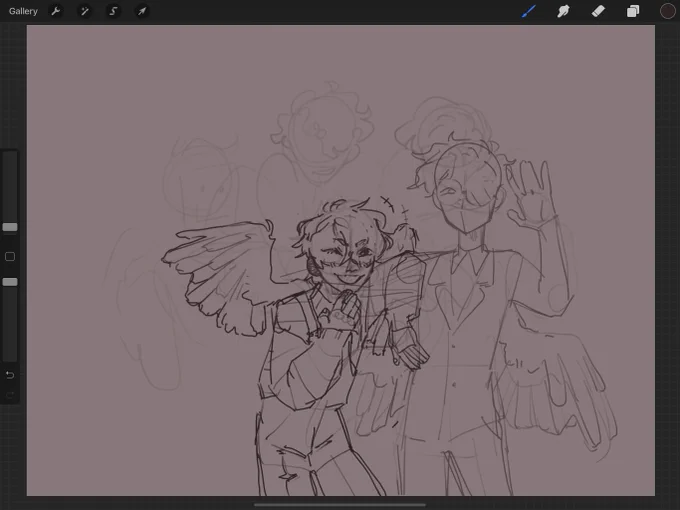The image size is (680, 510).
Task: Undo the last stroke
Action: (x=10, y=375)
